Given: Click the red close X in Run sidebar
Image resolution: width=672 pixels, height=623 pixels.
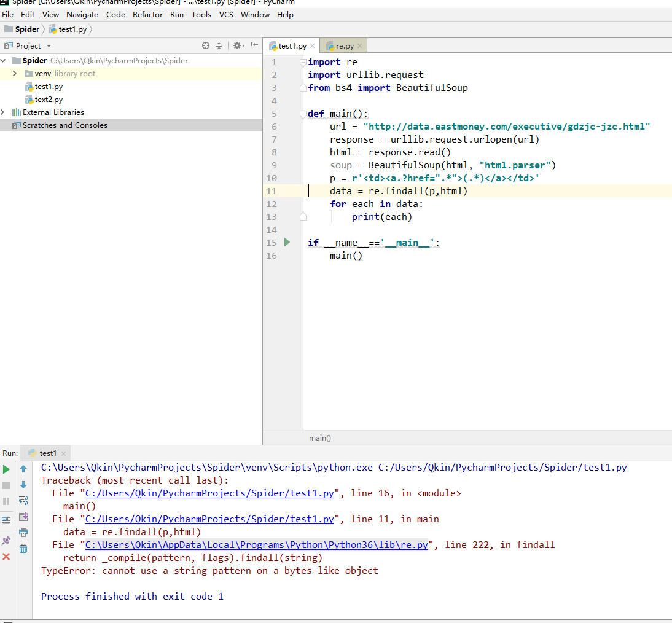Looking at the screenshot, I should click(6, 557).
